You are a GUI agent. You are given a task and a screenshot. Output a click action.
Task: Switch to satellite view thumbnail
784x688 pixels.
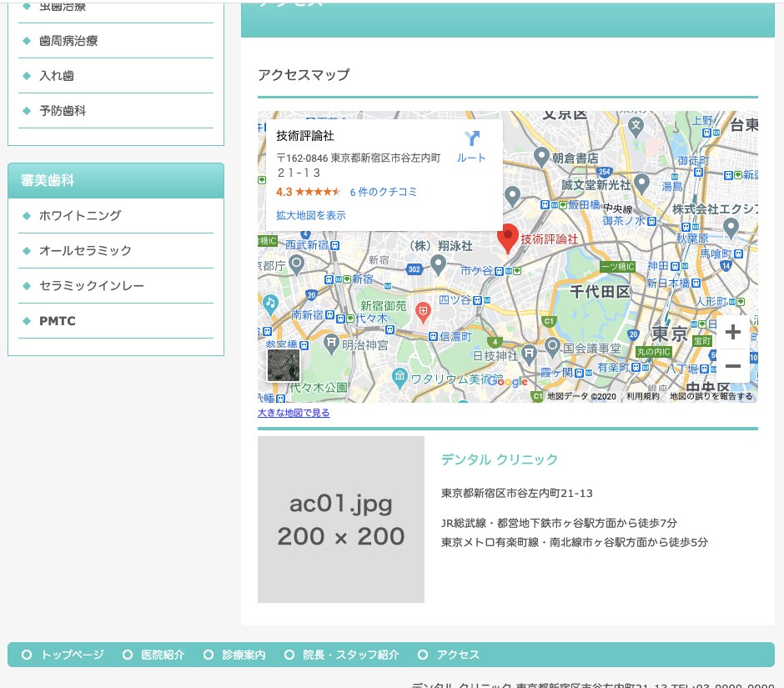284,365
